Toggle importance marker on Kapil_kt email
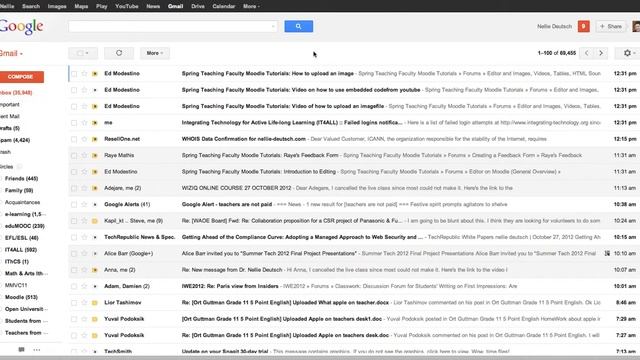 click(x=95, y=221)
